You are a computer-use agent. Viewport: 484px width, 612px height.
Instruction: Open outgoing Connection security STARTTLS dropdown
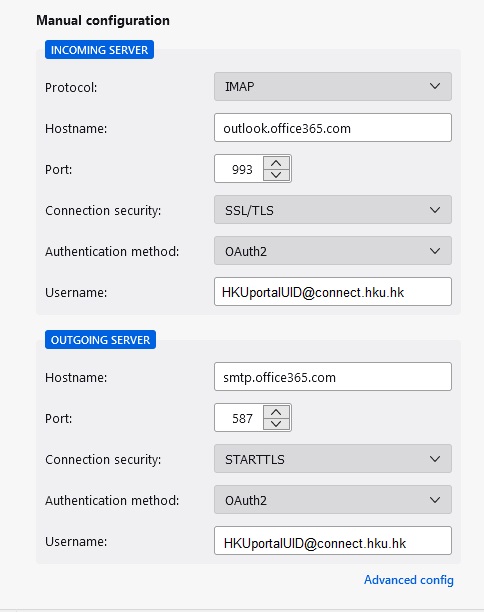[x=333, y=459]
